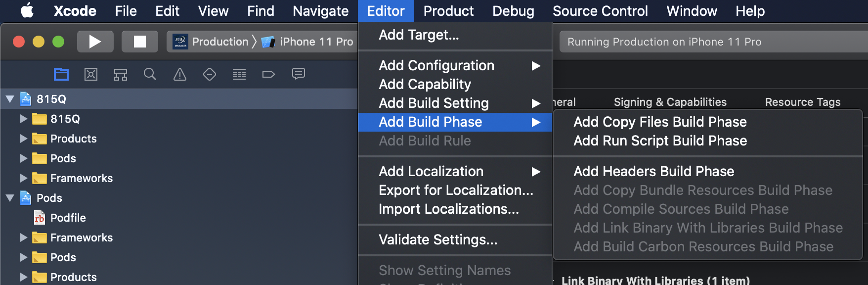This screenshot has width=868, height=285.
Task: Open the Apple menu
Action: [x=27, y=10]
